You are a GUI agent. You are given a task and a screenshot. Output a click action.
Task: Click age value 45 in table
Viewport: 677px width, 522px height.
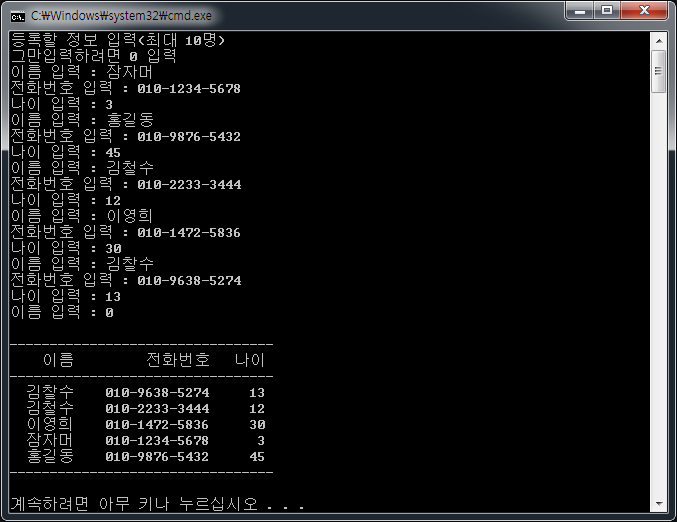pos(257,456)
